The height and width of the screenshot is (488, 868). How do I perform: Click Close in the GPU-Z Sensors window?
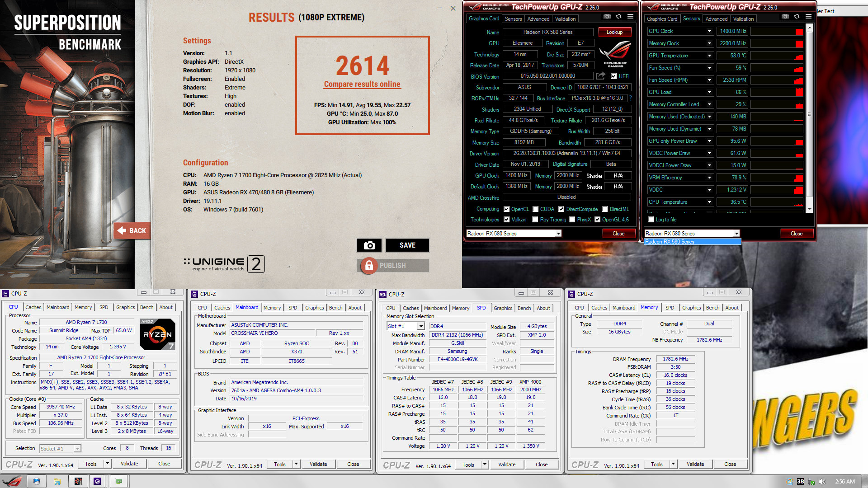point(797,234)
